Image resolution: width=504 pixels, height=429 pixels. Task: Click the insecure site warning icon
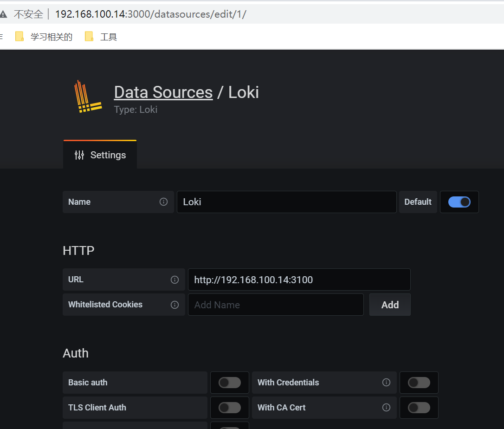point(3,14)
